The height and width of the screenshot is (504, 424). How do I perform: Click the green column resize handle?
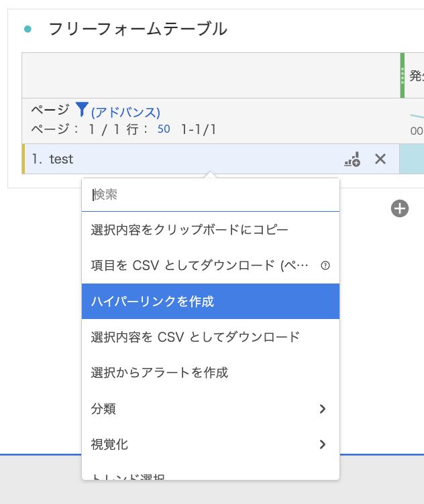pyautogui.click(x=402, y=76)
